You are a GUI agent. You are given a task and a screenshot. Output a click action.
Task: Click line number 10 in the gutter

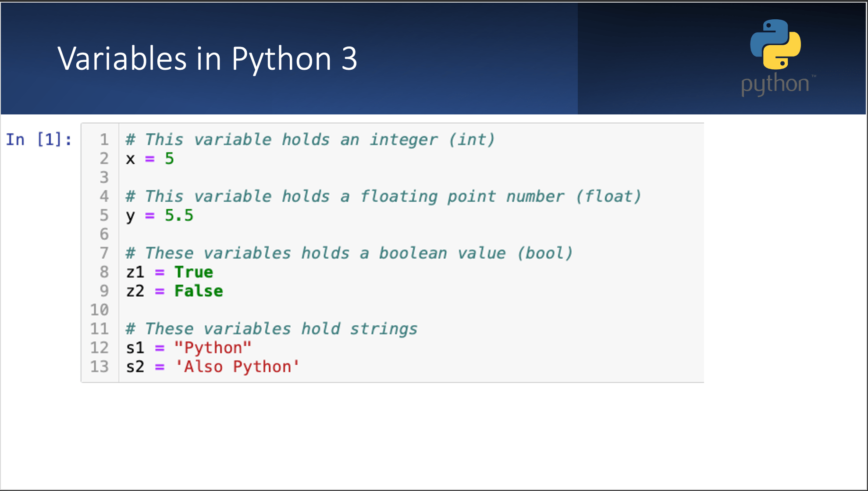pos(100,310)
